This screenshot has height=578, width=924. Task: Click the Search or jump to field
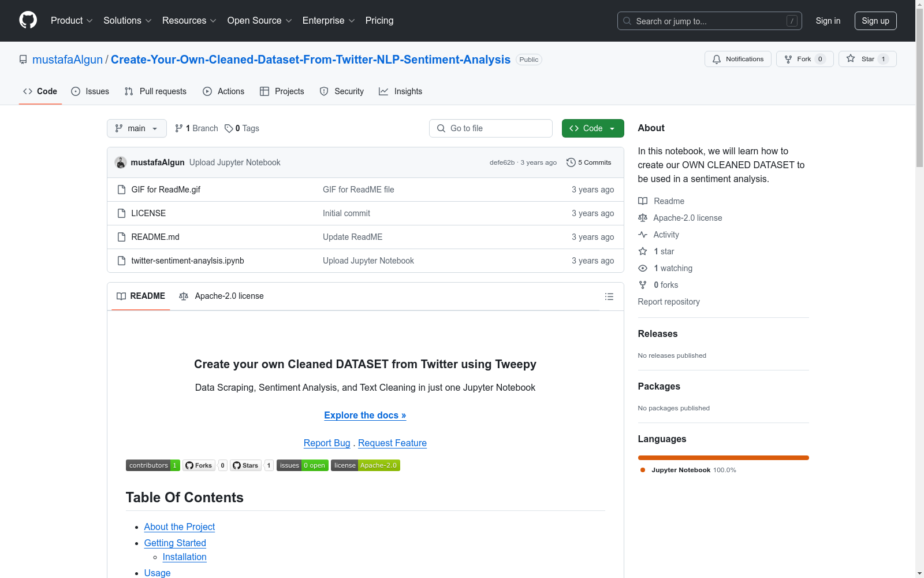coord(710,21)
